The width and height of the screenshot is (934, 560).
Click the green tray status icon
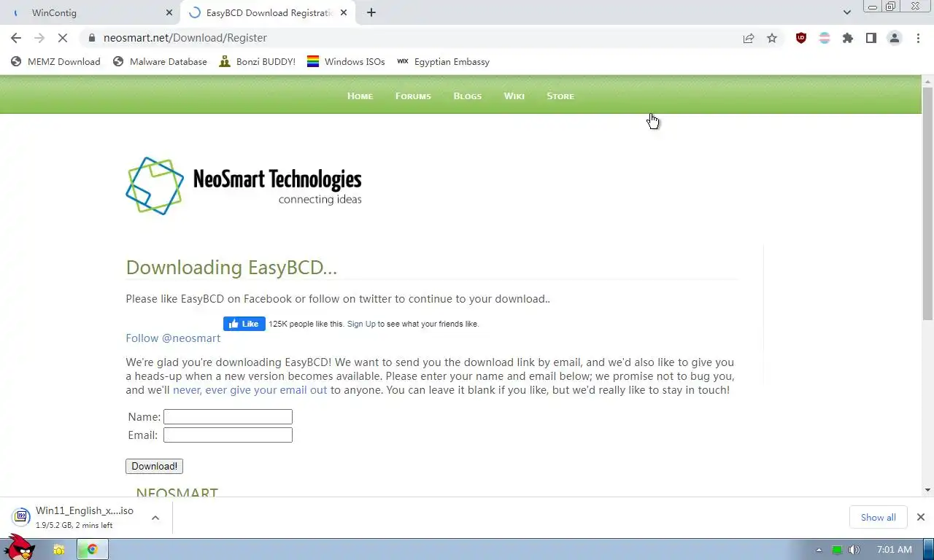(x=837, y=550)
